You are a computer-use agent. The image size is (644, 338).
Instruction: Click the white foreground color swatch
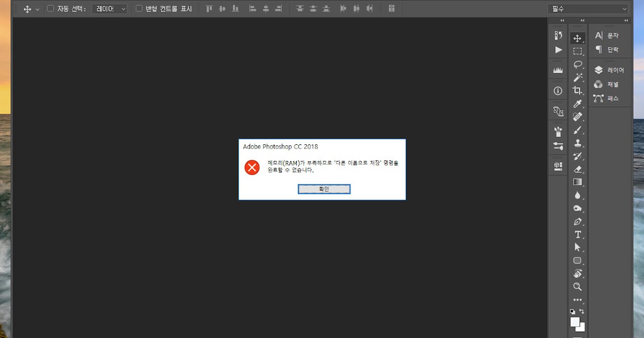(575, 321)
